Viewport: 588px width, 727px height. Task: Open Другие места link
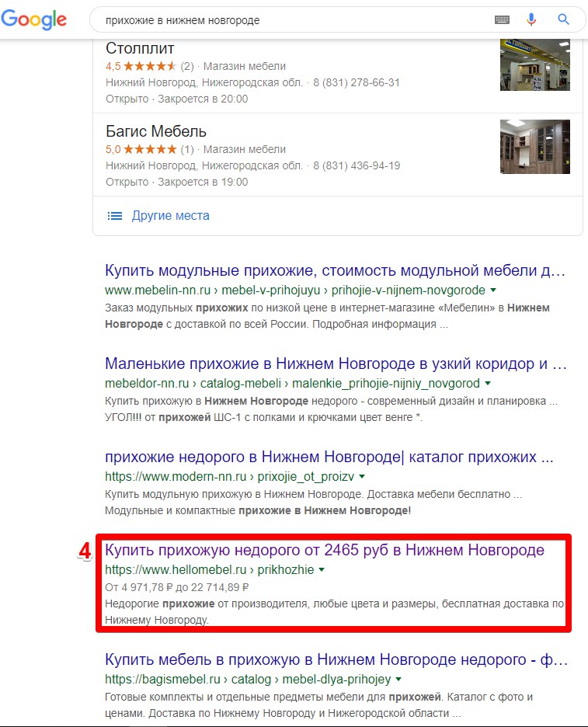171,216
